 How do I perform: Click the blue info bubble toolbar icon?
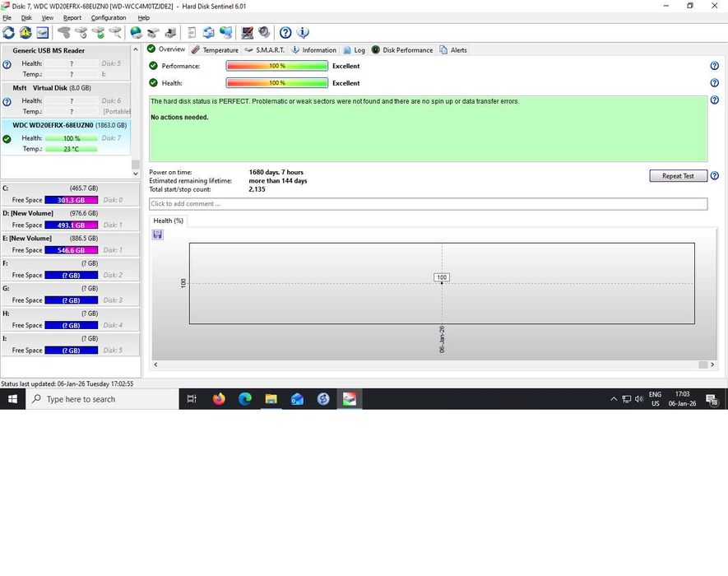pyautogui.click(x=303, y=33)
